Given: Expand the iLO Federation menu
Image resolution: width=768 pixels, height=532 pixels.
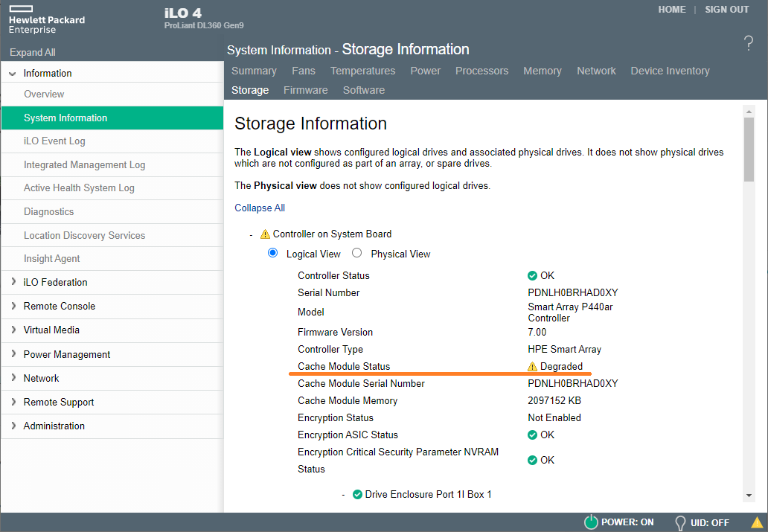Looking at the screenshot, I should [x=13, y=283].
